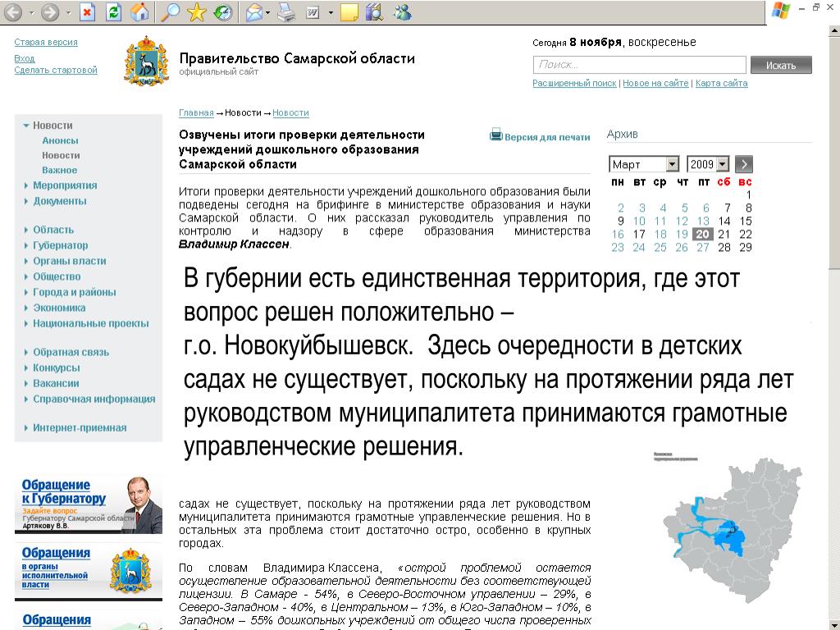Open the Word edit dropdown arrow
The width and height of the screenshot is (840, 630).
pos(331,12)
